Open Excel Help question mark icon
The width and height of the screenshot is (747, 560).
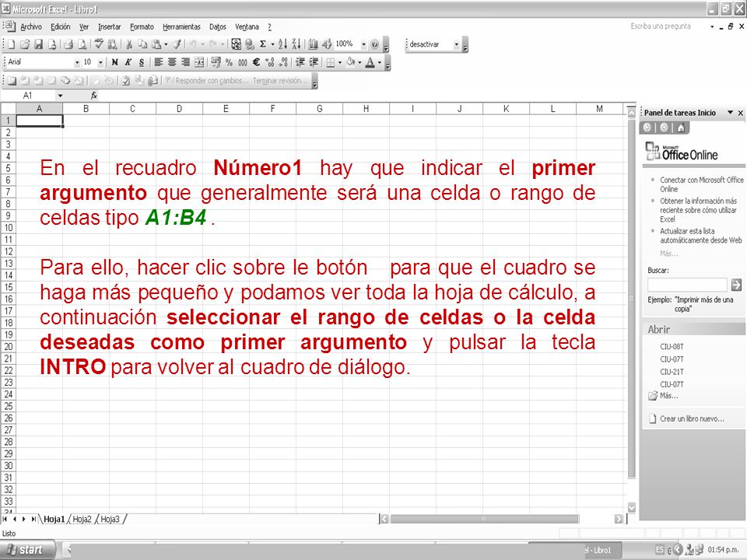(x=375, y=44)
